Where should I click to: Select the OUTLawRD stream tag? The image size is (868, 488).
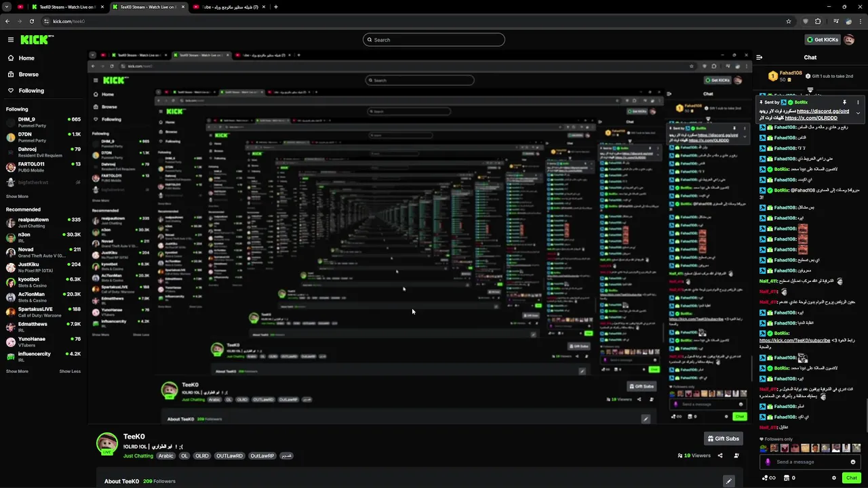[229, 456]
